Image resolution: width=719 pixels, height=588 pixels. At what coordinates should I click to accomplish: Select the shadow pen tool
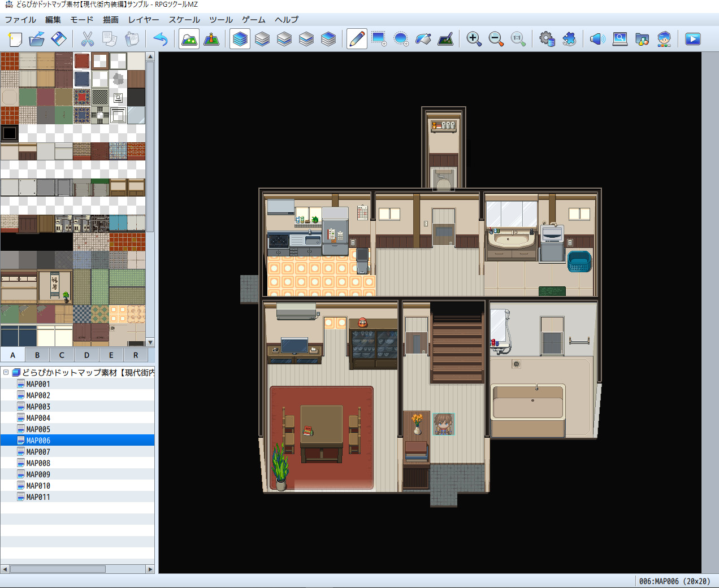(445, 38)
